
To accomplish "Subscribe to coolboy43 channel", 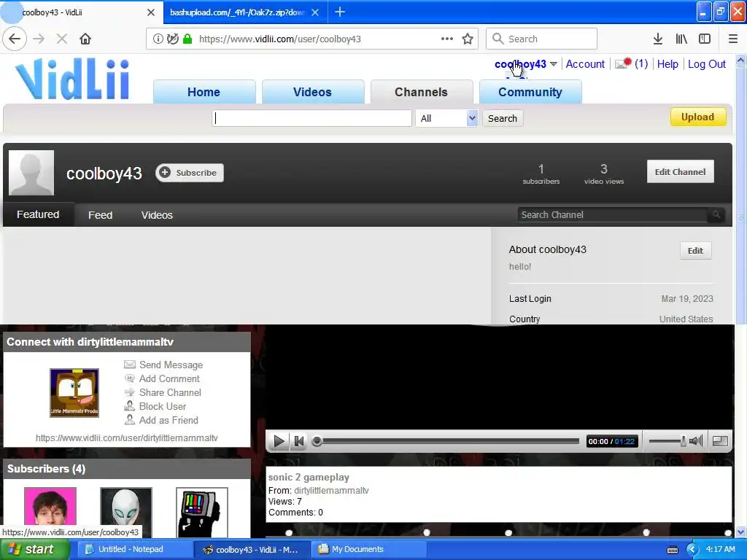I will point(189,172).
